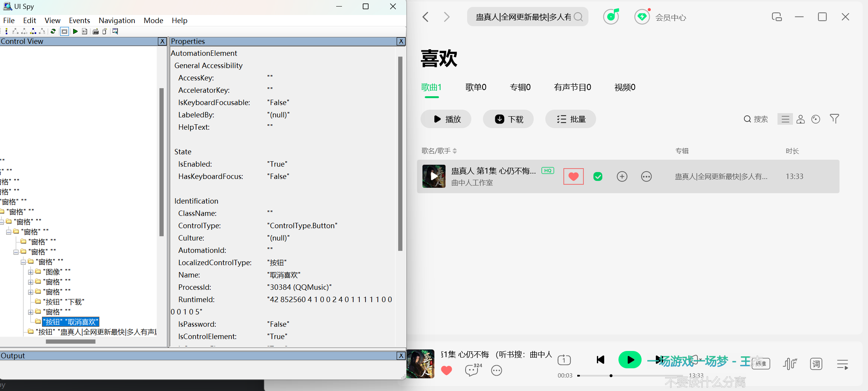The height and width of the screenshot is (391, 868).
Task: Switch to the 专辑0 tab
Action: point(520,87)
